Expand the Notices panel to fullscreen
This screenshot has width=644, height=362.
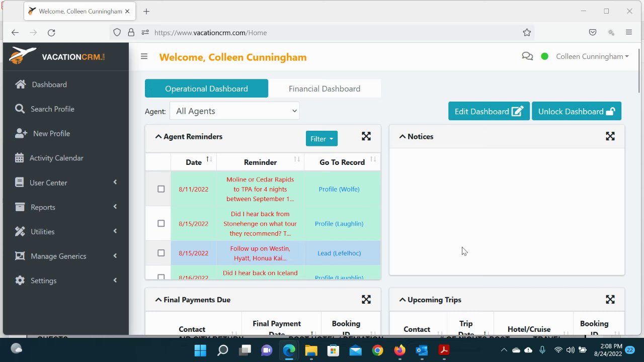[x=610, y=136]
